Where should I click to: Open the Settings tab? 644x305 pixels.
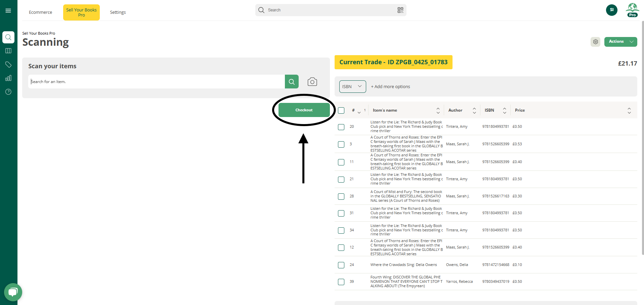[118, 12]
